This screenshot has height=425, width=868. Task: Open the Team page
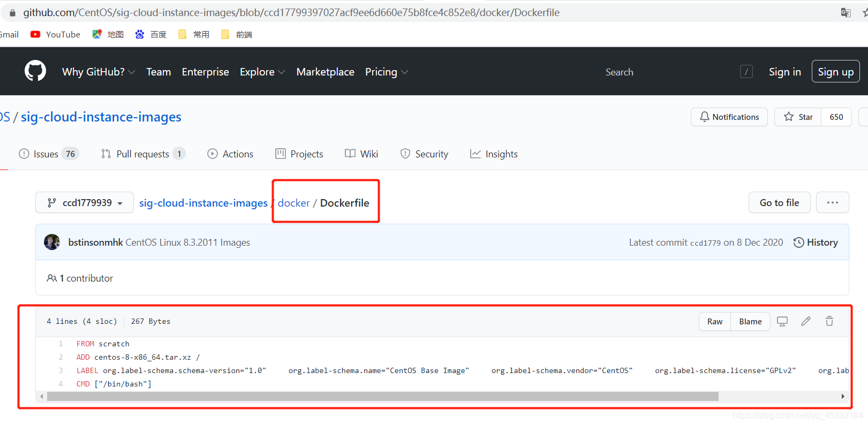point(158,72)
